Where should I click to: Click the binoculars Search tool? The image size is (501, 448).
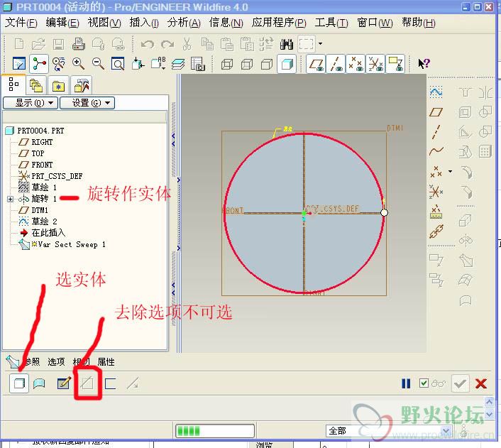(x=286, y=44)
